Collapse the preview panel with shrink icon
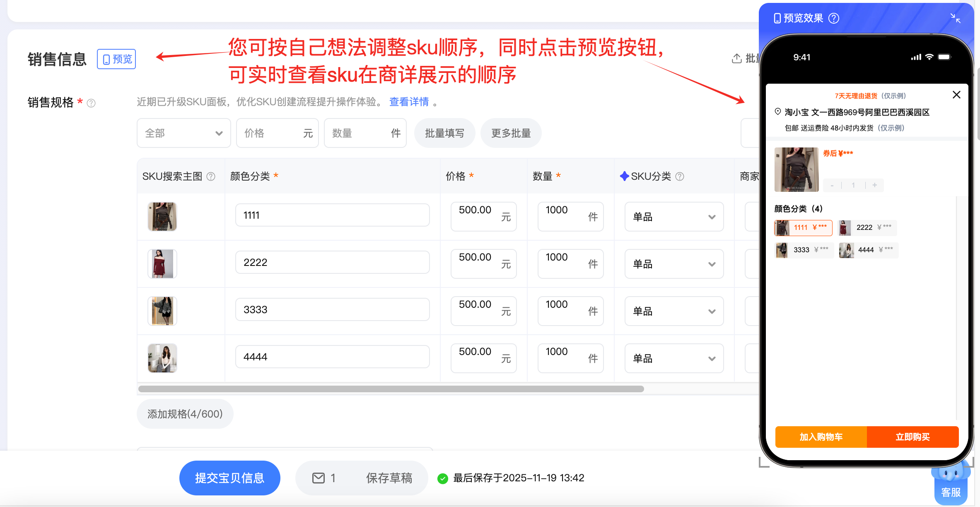Viewport: 980px width, 507px height. pyautogui.click(x=955, y=18)
